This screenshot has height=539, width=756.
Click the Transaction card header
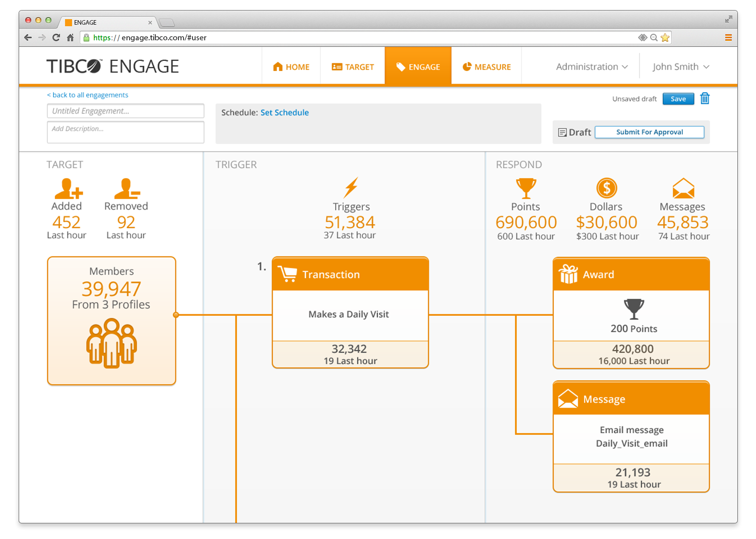coord(350,274)
